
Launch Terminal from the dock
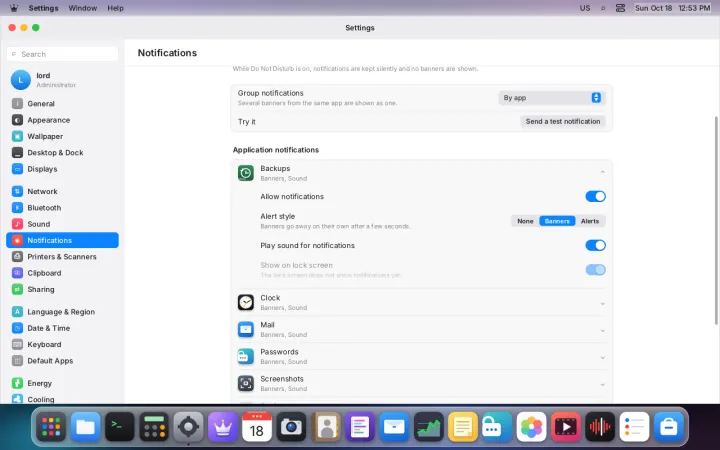click(119, 427)
